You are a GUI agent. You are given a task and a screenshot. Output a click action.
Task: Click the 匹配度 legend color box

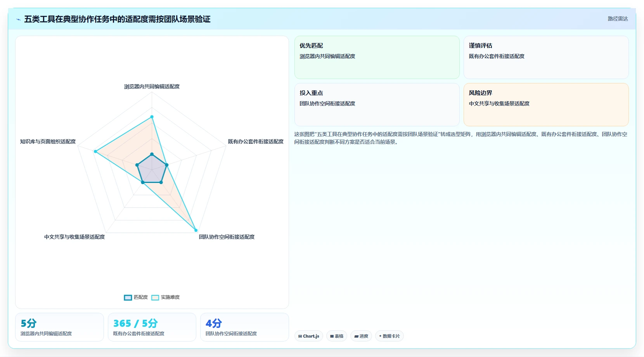pos(128,298)
